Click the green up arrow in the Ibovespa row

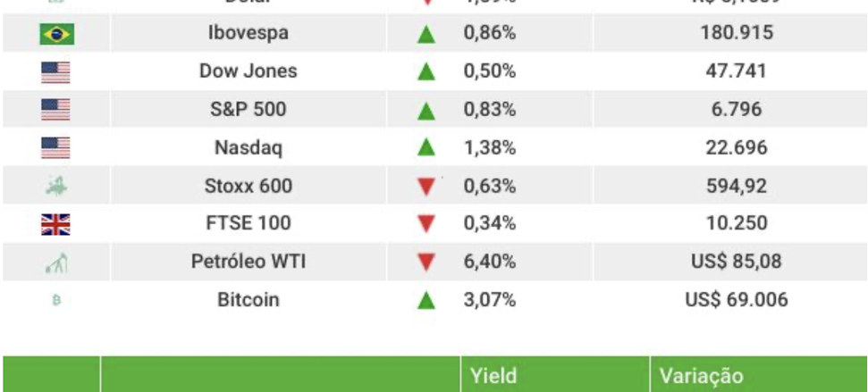426,34
